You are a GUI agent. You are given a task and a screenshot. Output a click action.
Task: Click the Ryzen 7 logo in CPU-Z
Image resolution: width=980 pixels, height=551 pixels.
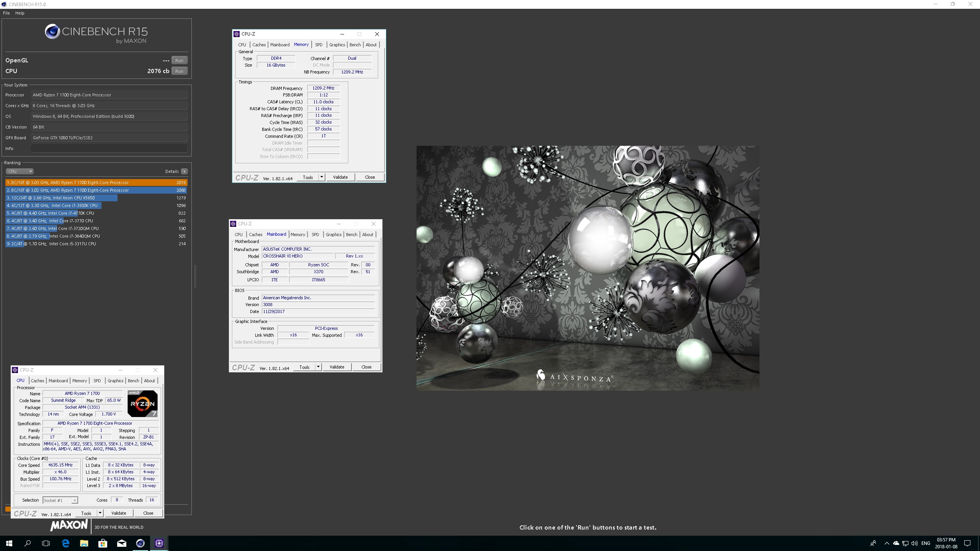click(x=142, y=404)
